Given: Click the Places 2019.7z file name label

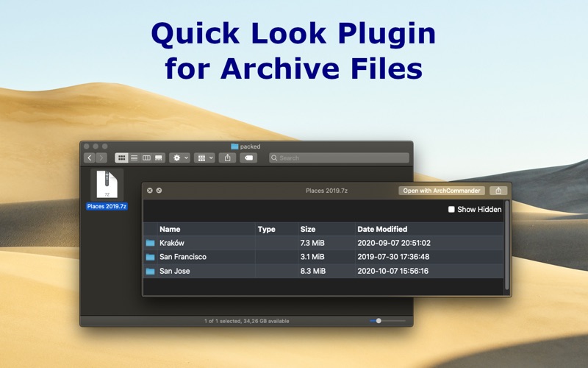Looking at the screenshot, I should [x=107, y=206].
